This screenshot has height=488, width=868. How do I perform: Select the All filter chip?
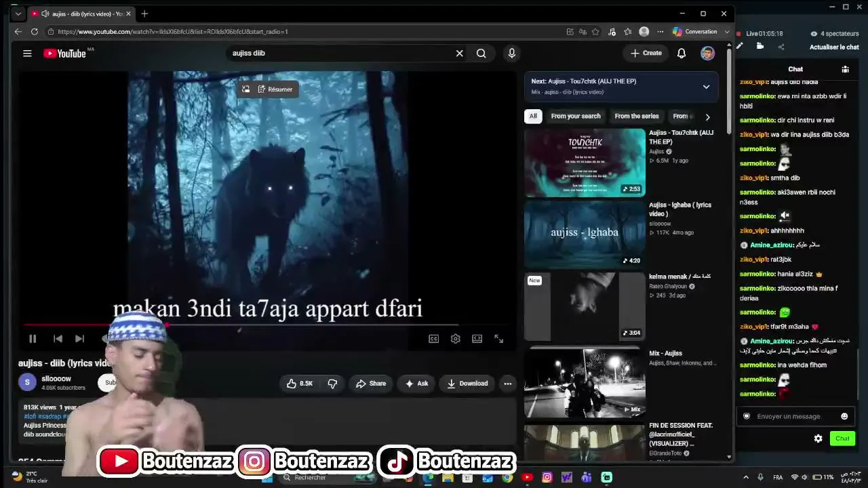[x=533, y=117]
